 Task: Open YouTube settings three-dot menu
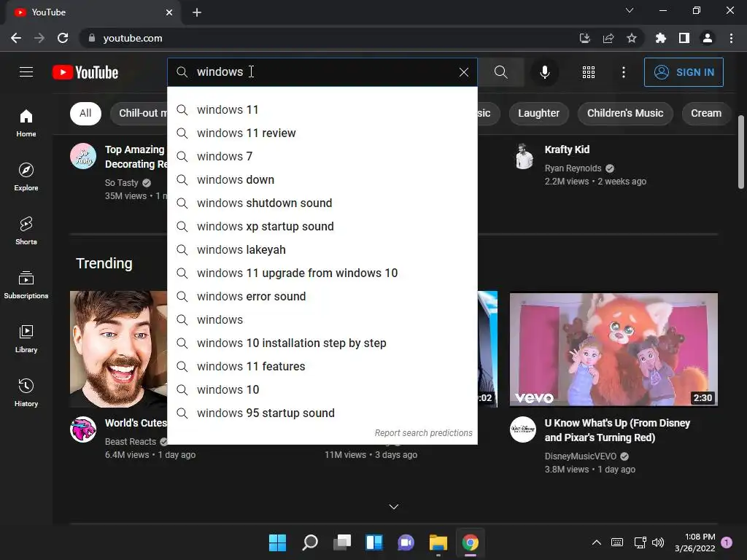coord(624,72)
